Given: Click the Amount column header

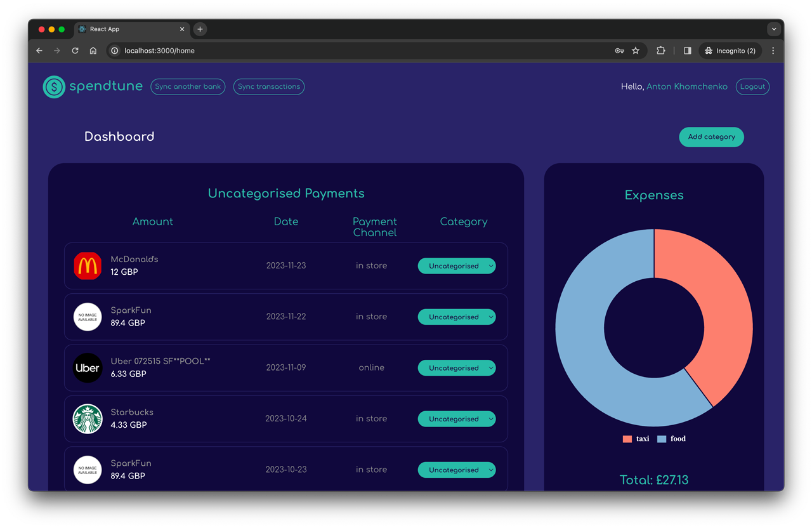Looking at the screenshot, I should [x=153, y=222].
